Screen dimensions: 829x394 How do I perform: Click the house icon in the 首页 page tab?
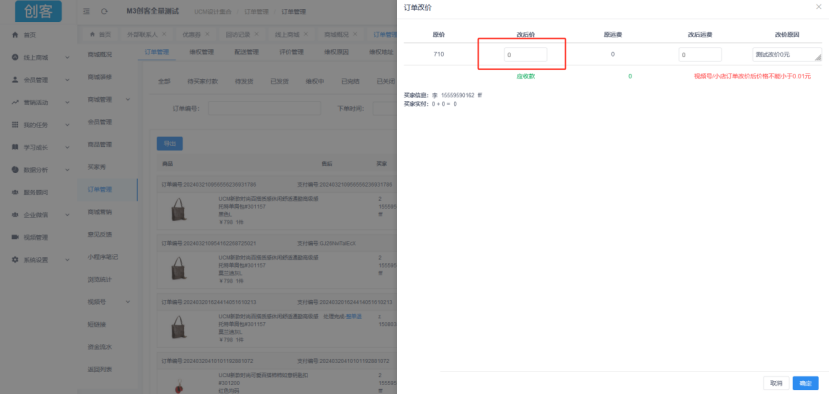[x=93, y=34]
